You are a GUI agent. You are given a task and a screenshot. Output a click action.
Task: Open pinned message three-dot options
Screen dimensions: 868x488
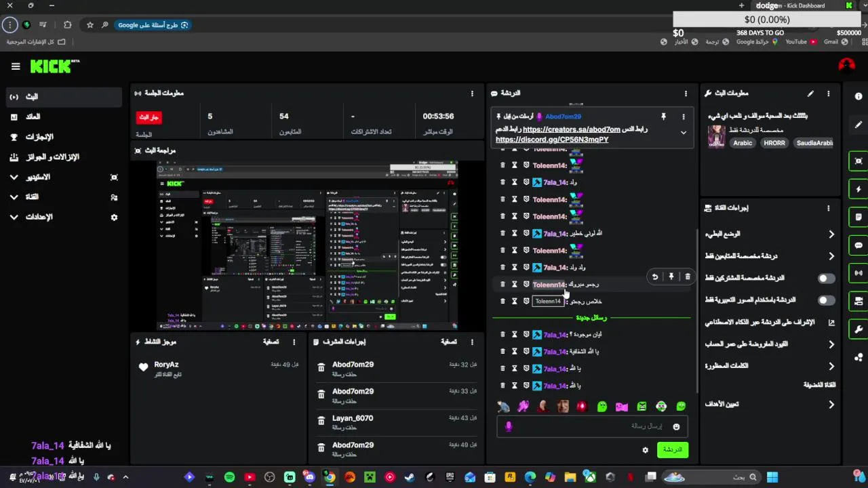683,117
